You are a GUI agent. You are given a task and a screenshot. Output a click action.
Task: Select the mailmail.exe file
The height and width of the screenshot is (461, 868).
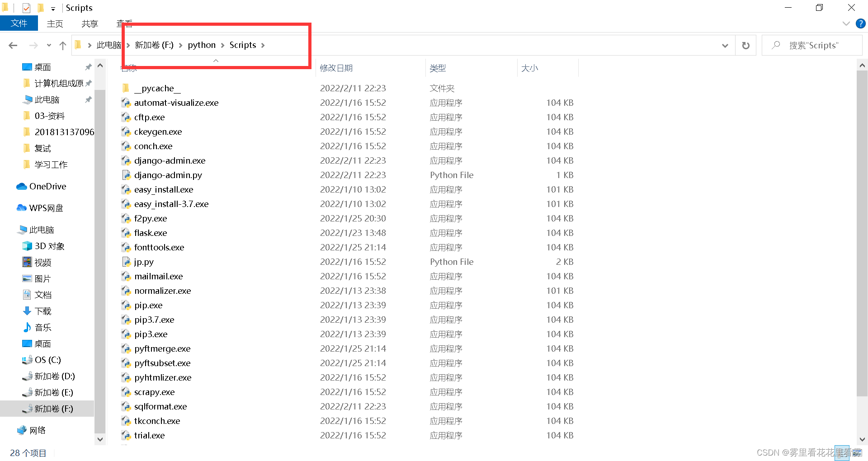(159, 276)
